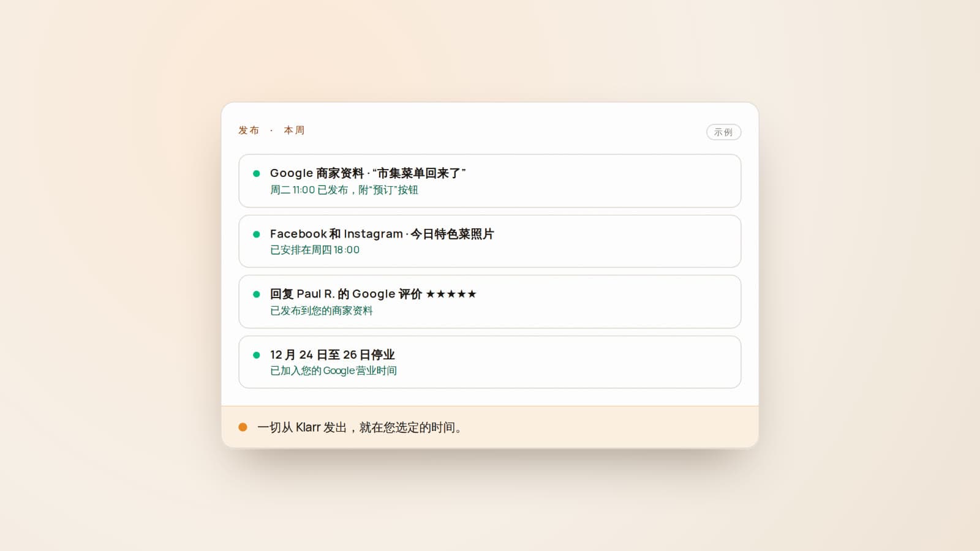Open the Facebook 和 Instagram 今日特色菜照片 card
The width and height of the screenshot is (980, 551).
click(x=490, y=241)
